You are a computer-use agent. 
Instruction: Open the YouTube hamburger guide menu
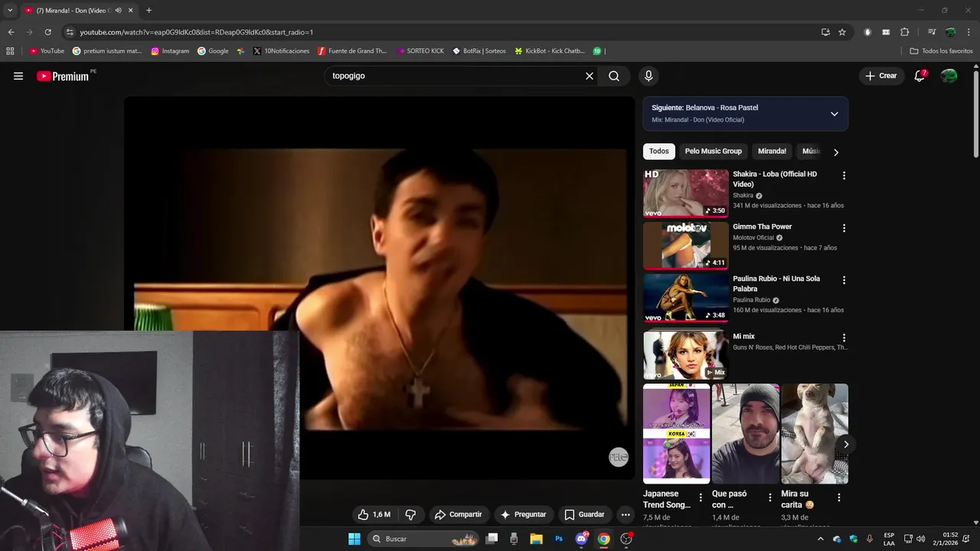tap(18, 76)
